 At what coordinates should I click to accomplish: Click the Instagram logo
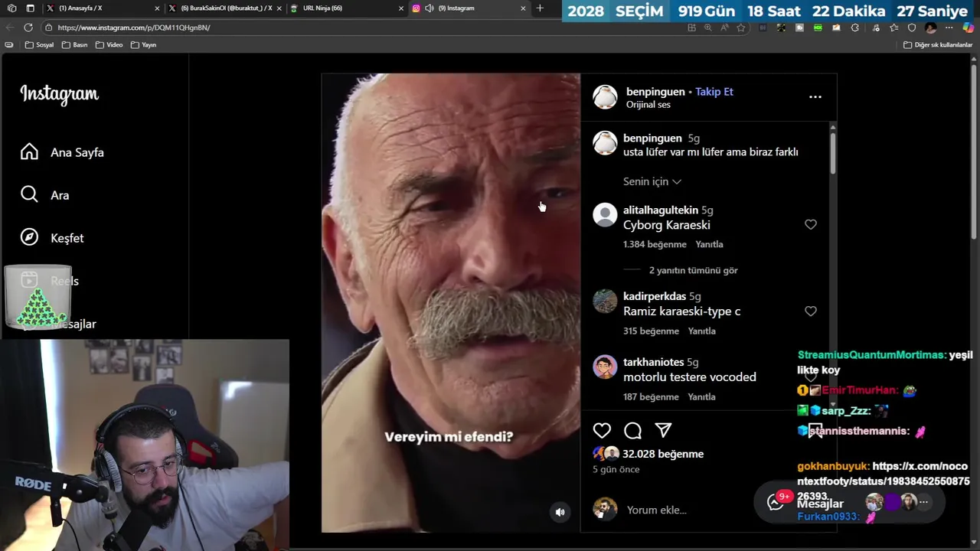click(59, 94)
